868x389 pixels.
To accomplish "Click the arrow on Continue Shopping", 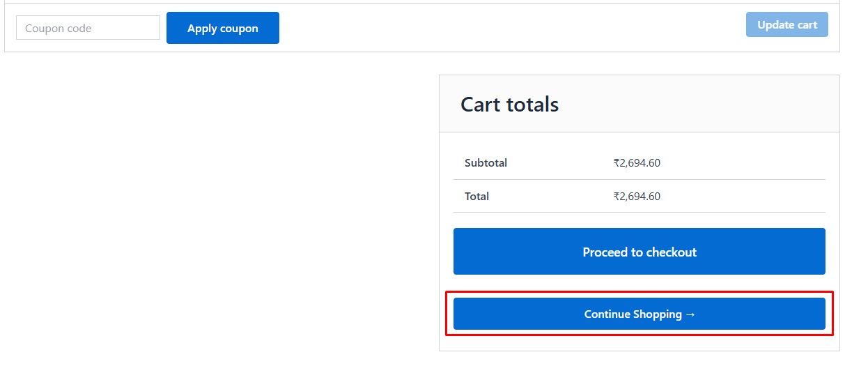I will 690,314.
